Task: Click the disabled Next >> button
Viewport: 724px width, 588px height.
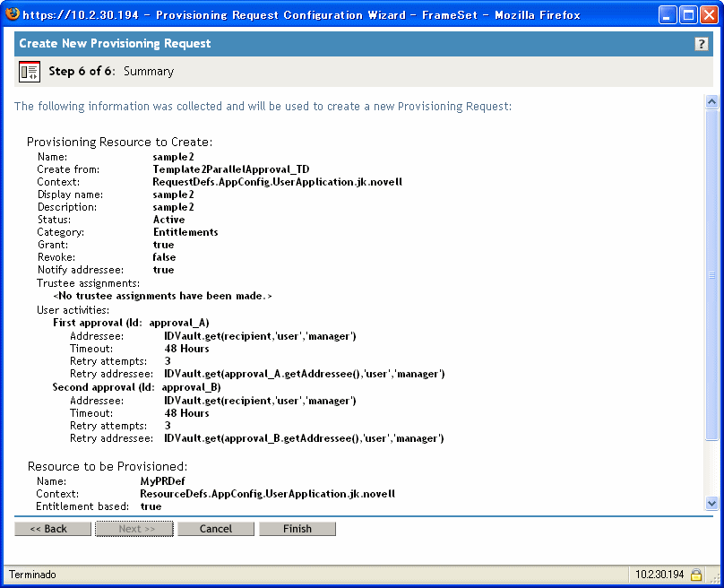Action: (134, 529)
